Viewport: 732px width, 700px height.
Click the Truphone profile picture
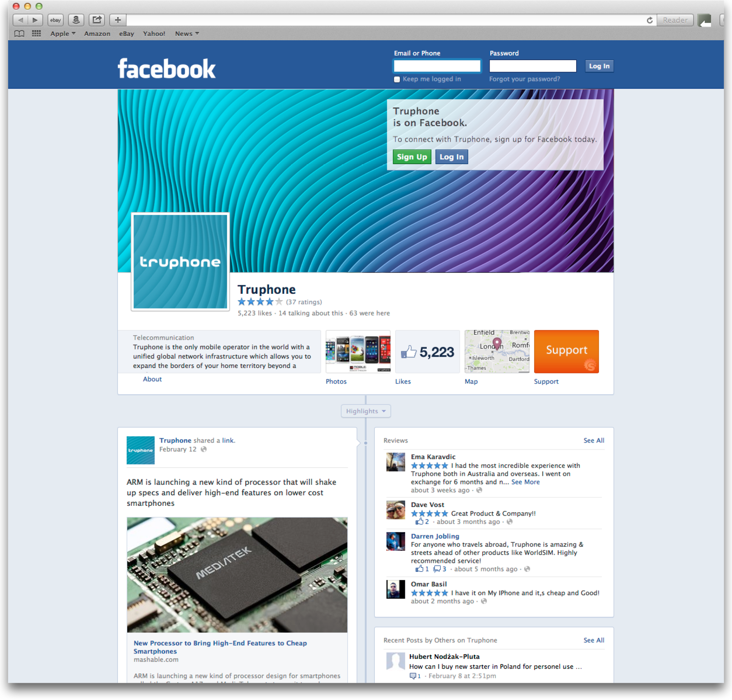[180, 262]
